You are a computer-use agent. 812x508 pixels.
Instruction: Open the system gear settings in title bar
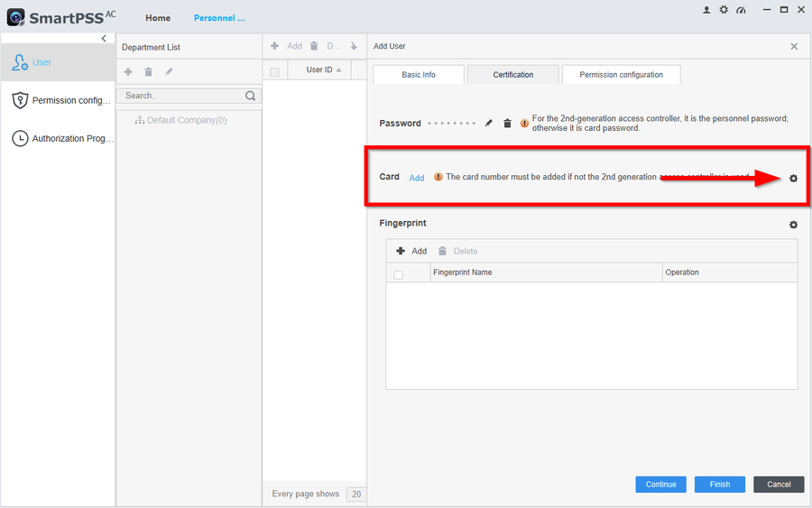[x=724, y=10]
